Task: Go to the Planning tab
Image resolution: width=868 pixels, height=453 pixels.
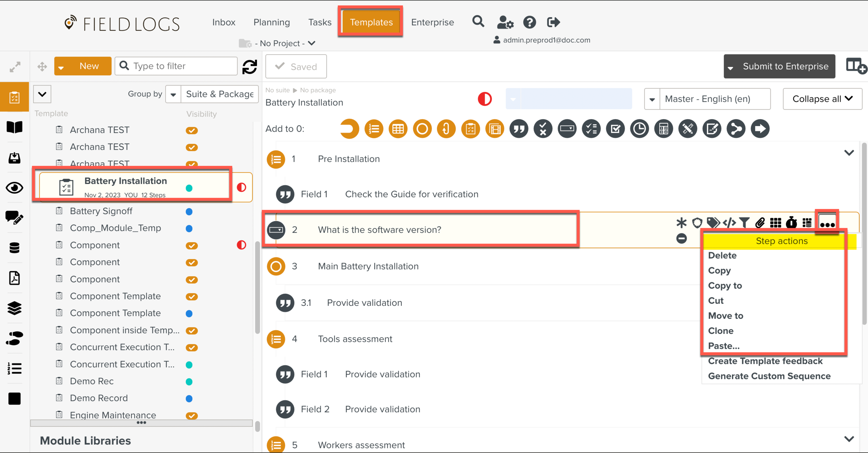Action: click(272, 22)
